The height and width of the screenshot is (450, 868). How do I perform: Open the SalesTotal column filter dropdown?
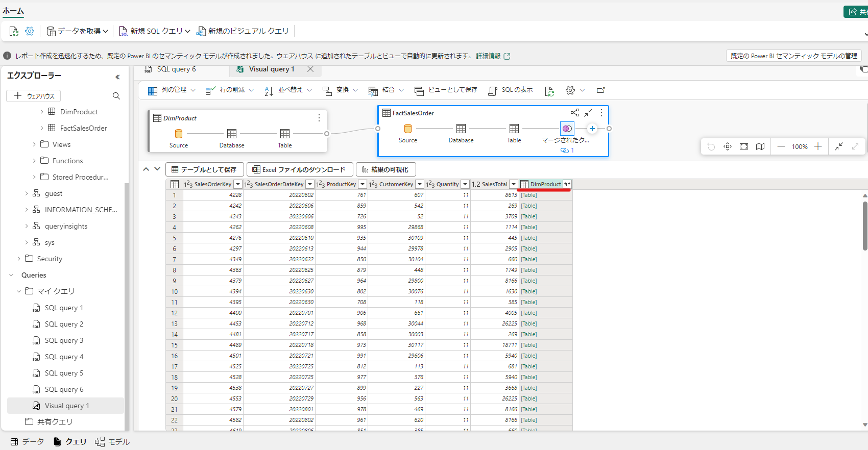(514, 184)
